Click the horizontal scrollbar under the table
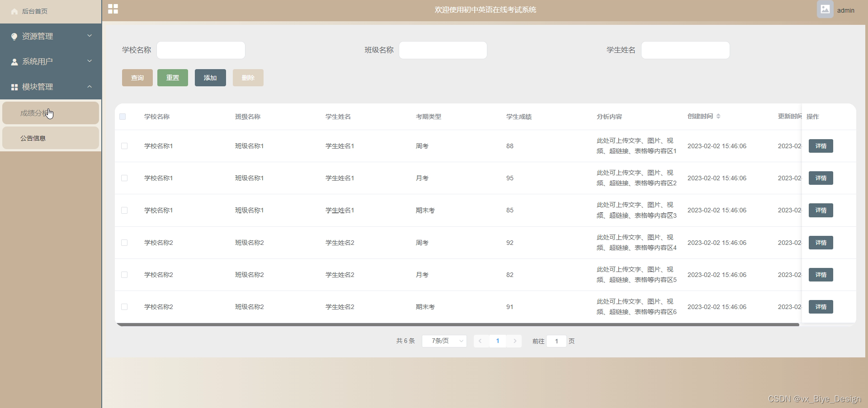Viewport: 868px width, 408px height. click(458, 324)
